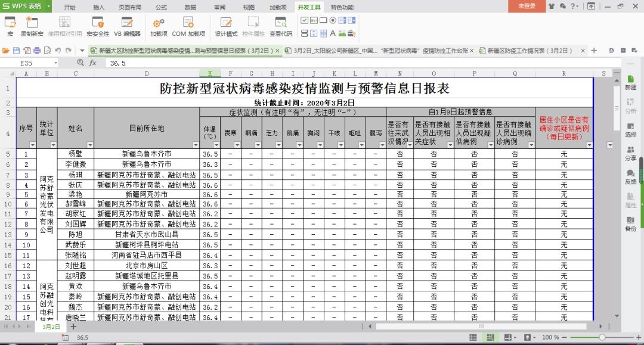The width and height of the screenshot is (644, 345).
Task: Switch to the 数据 ribbon tab
Action: click(x=191, y=7)
